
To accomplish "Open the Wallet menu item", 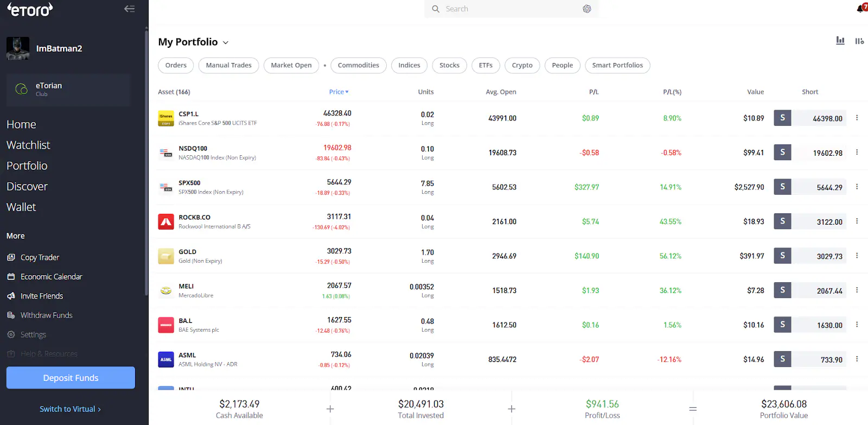I will [21, 207].
